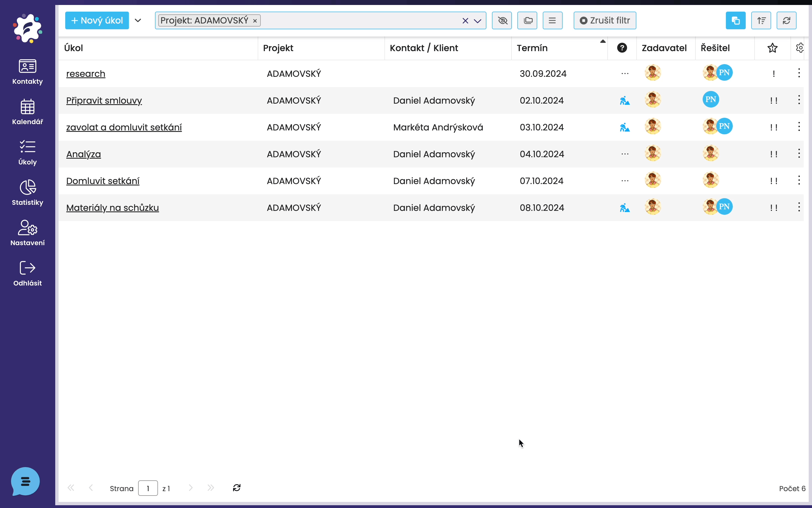This screenshot has width=812, height=508.
Task: Expand the Nový úkol dropdown arrow
Action: tap(138, 20)
